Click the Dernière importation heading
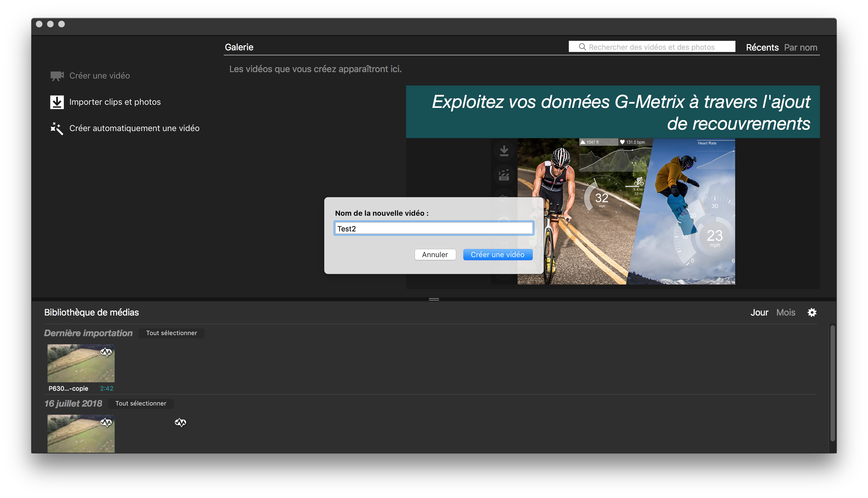Image resolution: width=868 pixels, height=498 pixels. [88, 333]
